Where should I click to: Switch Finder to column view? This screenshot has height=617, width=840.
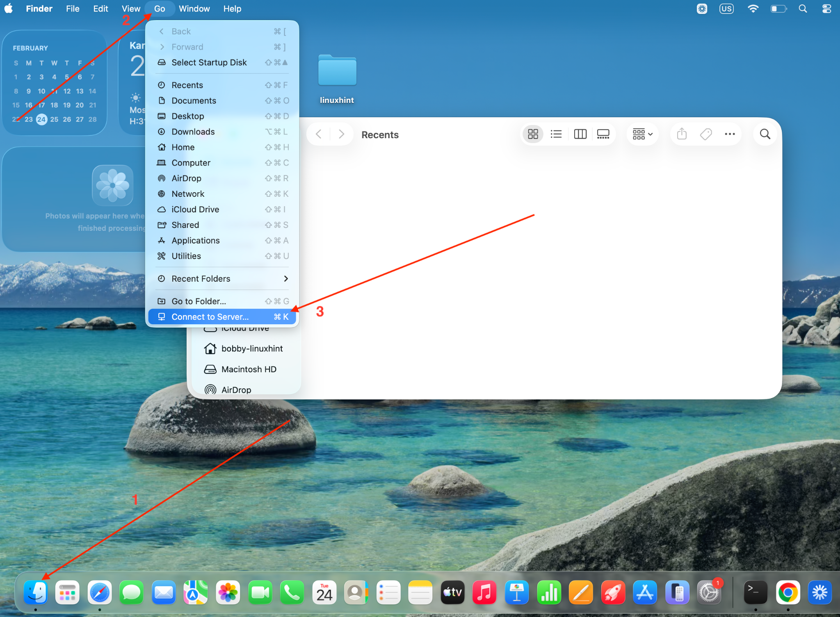coord(580,134)
